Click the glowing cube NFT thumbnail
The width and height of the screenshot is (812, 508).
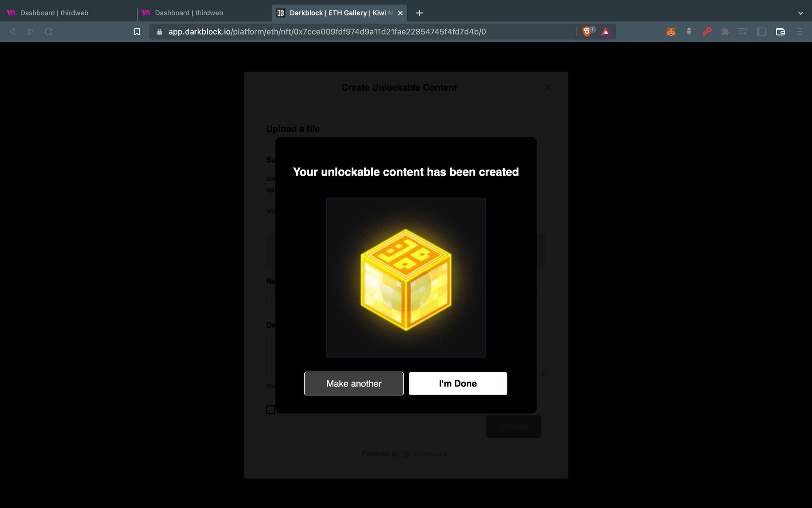(x=406, y=278)
